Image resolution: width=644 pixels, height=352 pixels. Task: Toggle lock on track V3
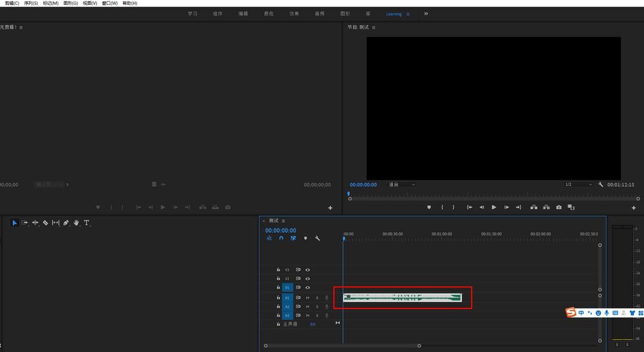(x=278, y=270)
